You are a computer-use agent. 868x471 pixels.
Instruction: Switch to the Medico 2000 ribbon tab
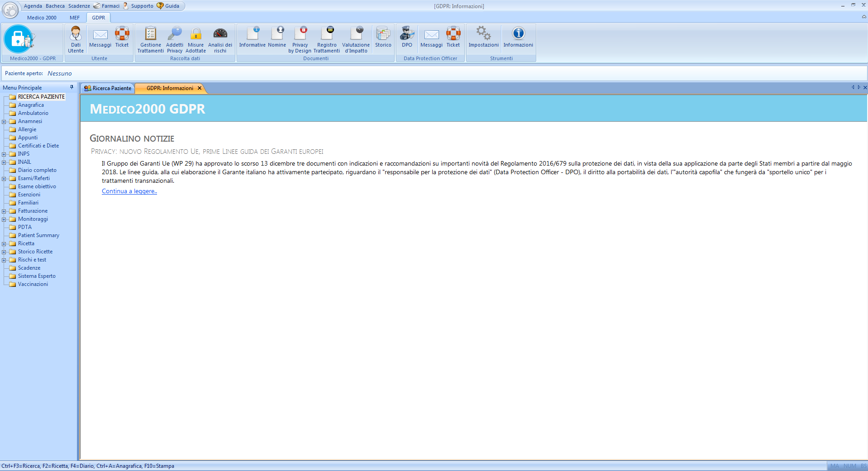42,18
